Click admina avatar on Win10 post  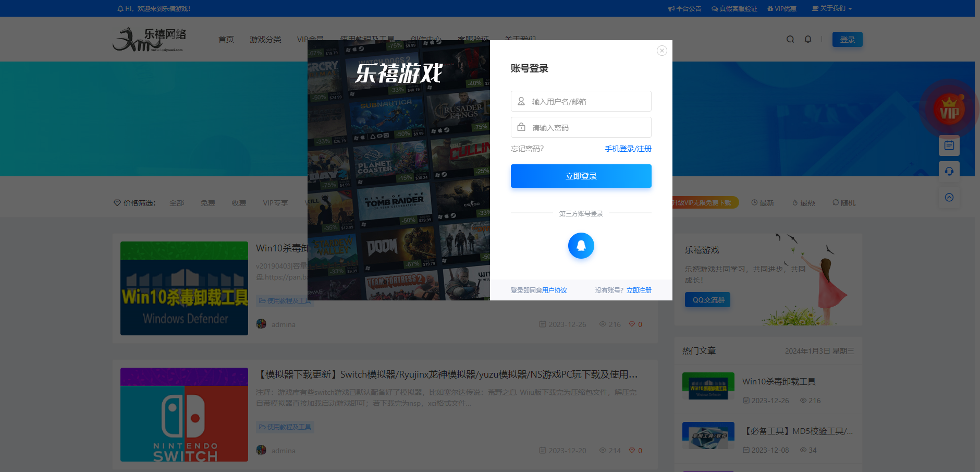click(261, 324)
